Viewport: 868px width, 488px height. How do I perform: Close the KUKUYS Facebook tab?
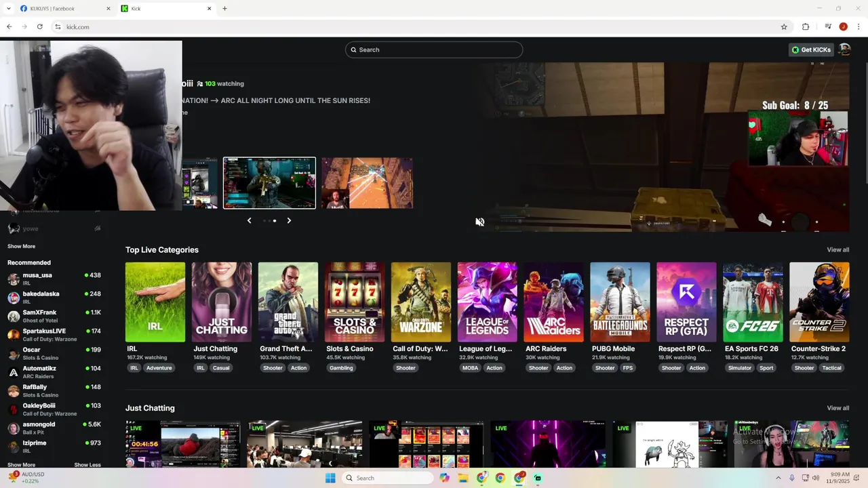click(108, 9)
